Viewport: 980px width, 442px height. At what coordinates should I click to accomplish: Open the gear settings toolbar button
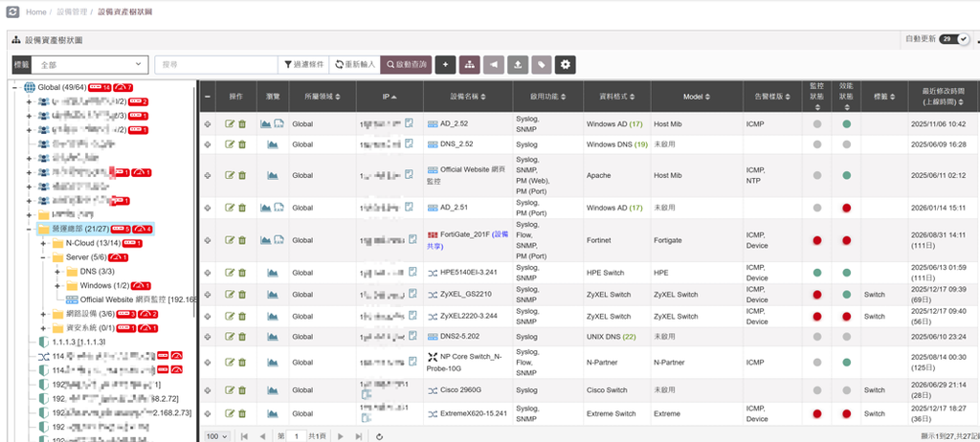tap(565, 64)
